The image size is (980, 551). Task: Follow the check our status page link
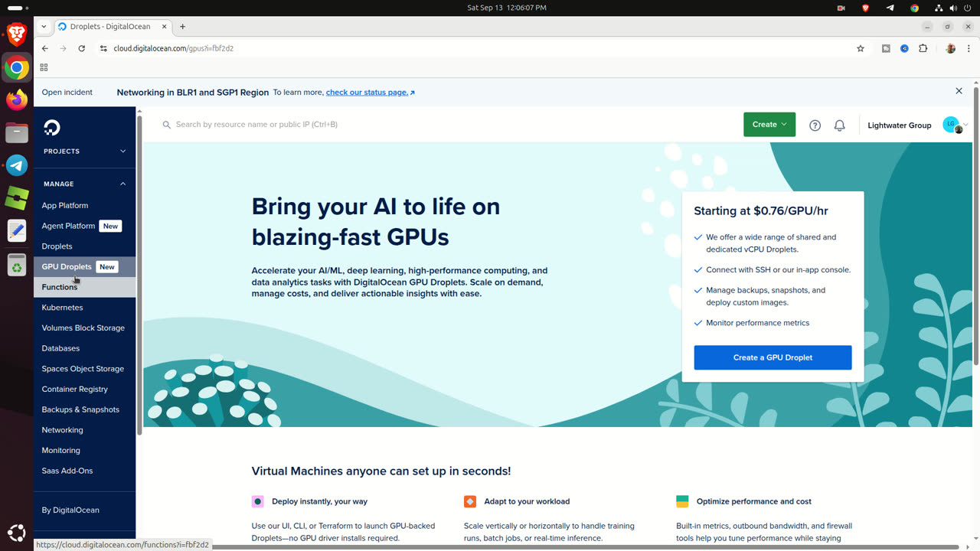[370, 93]
